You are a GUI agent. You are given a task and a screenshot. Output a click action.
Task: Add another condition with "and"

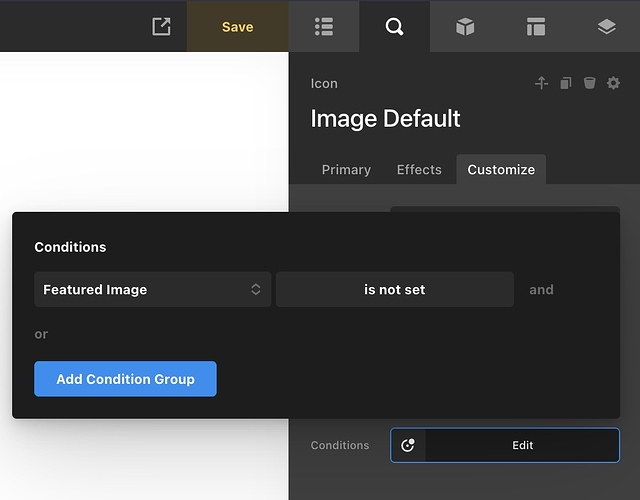541,289
